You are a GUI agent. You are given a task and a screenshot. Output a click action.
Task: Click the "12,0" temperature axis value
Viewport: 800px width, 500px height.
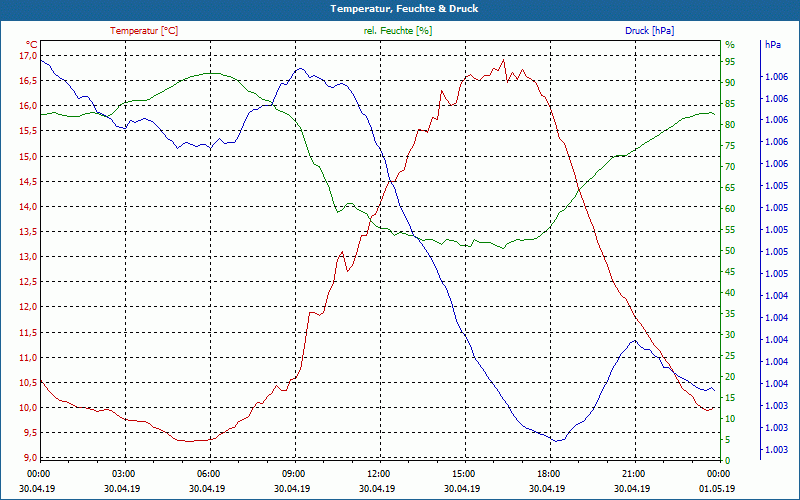pyautogui.click(x=29, y=307)
